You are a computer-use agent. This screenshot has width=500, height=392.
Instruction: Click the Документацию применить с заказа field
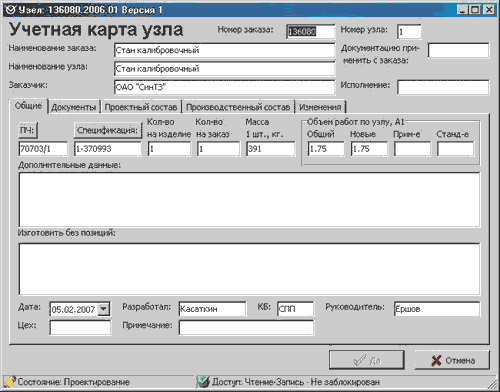click(458, 51)
